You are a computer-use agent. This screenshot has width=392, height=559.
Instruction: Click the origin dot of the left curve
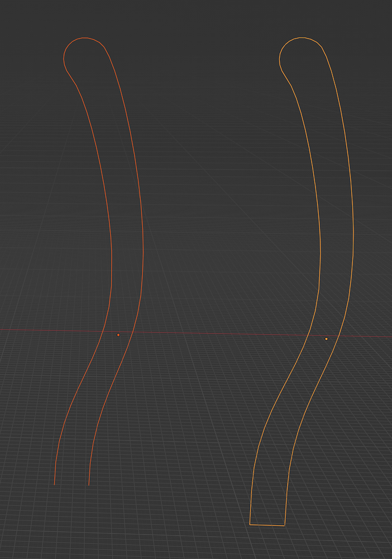(x=118, y=335)
